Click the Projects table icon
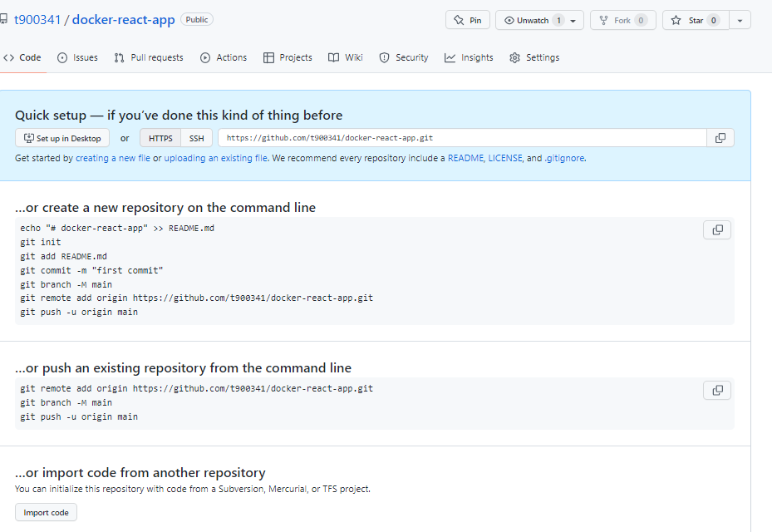This screenshot has height=532, width=772. coord(268,57)
